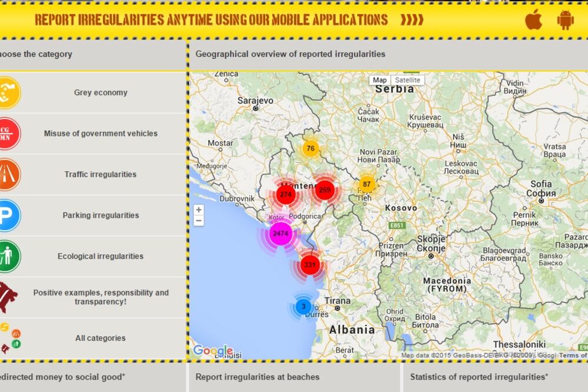
Task: Open the Apple iOS app download icon
Action: 533,20
